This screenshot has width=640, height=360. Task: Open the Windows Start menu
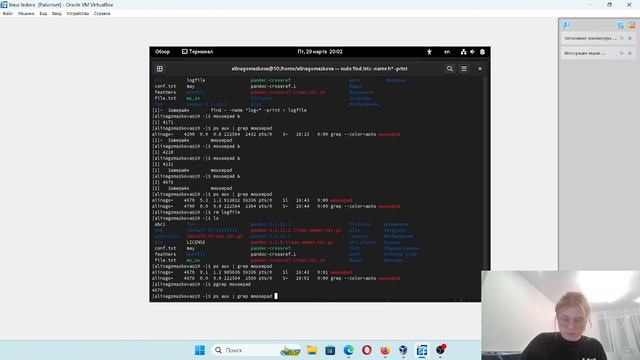[x=200, y=350]
